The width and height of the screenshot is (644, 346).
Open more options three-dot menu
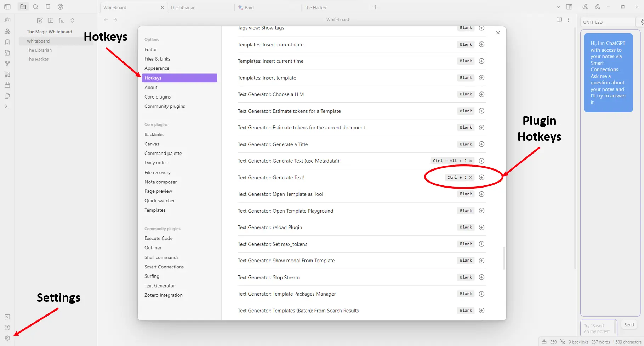point(569,20)
